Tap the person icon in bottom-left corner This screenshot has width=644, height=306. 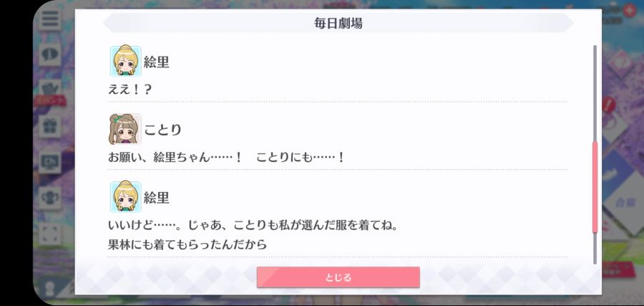point(51,288)
